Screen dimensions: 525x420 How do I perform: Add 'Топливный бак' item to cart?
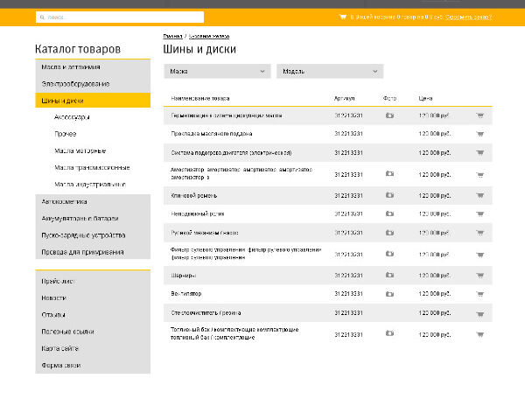480,334
